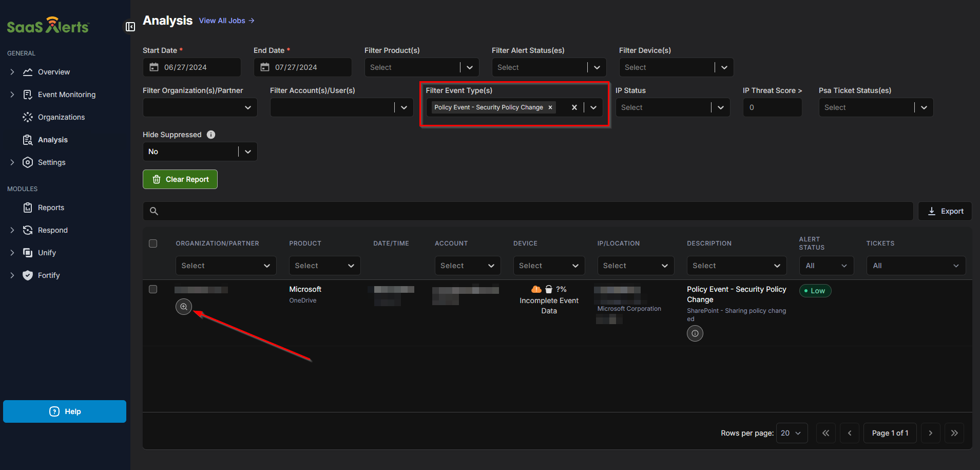Select all rows with the header checkbox

[153, 243]
